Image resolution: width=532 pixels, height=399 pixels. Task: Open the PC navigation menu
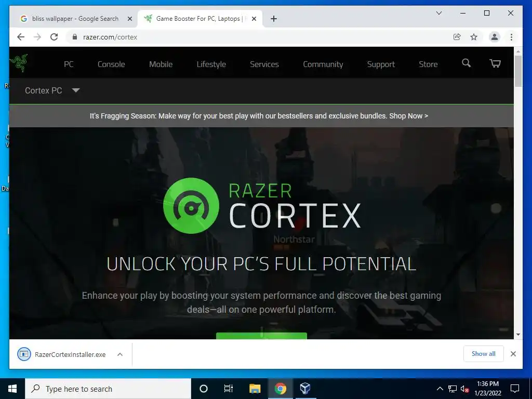pyautogui.click(x=69, y=64)
